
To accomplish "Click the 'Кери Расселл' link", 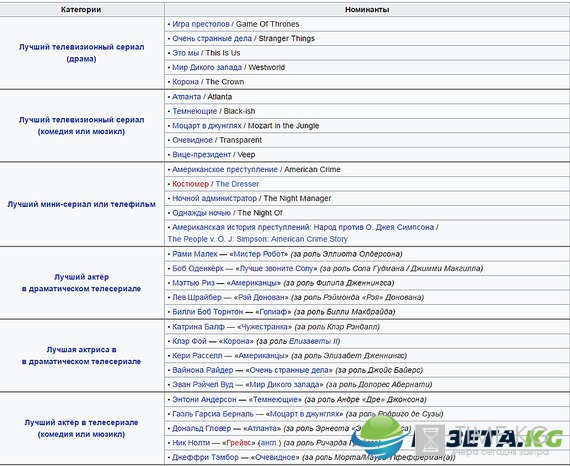I will click(x=197, y=355).
